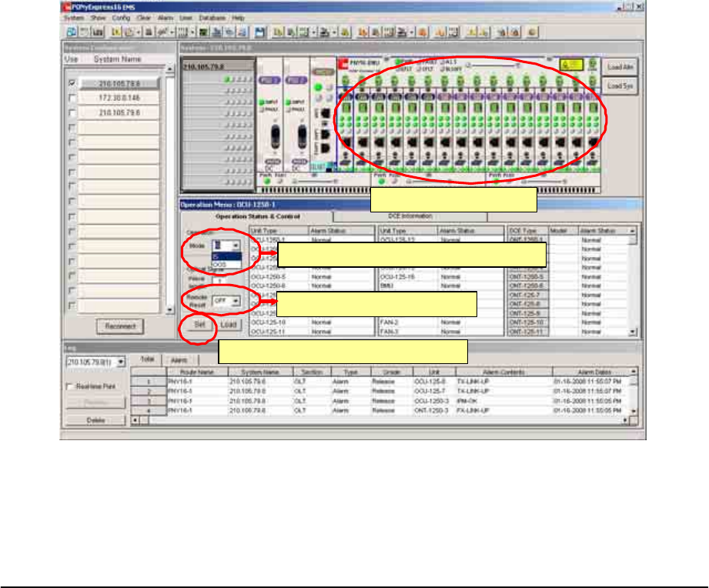Select the FAN-3 unit row

click(441, 332)
